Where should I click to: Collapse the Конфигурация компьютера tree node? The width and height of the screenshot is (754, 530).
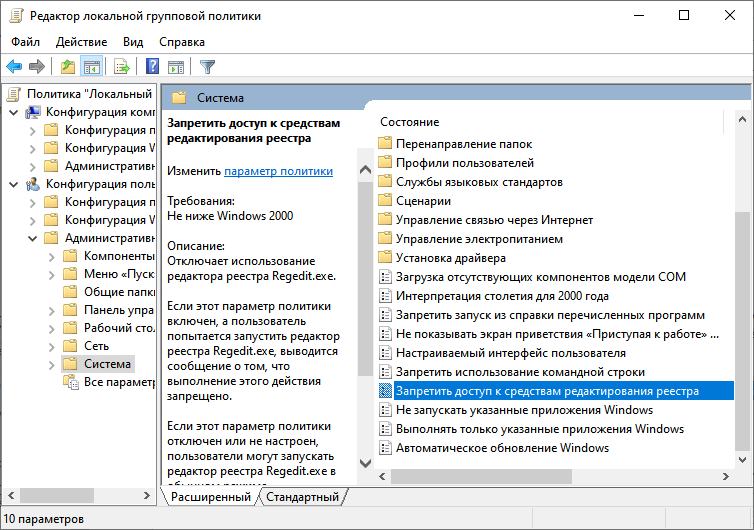click(14, 113)
